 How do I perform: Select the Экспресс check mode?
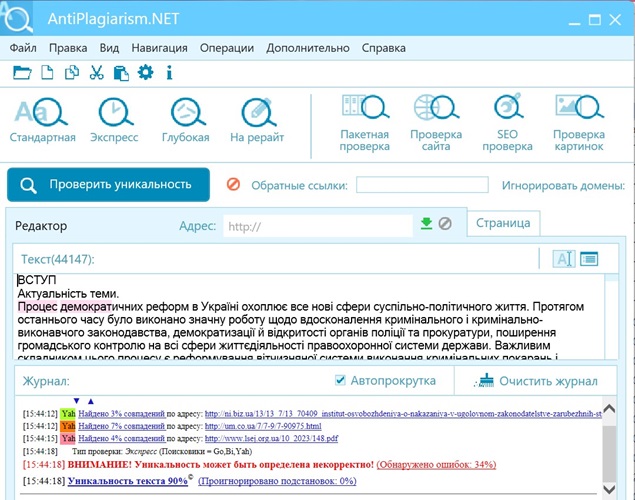click(x=114, y=120)
